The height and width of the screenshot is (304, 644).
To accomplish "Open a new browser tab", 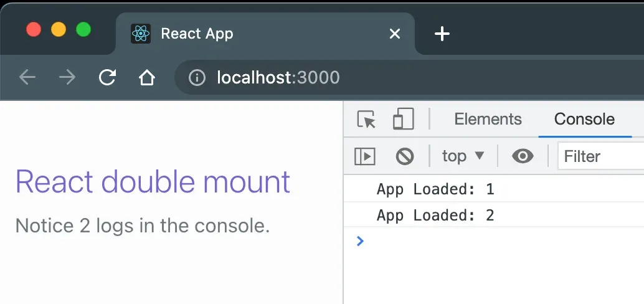I will pos(442,34).
